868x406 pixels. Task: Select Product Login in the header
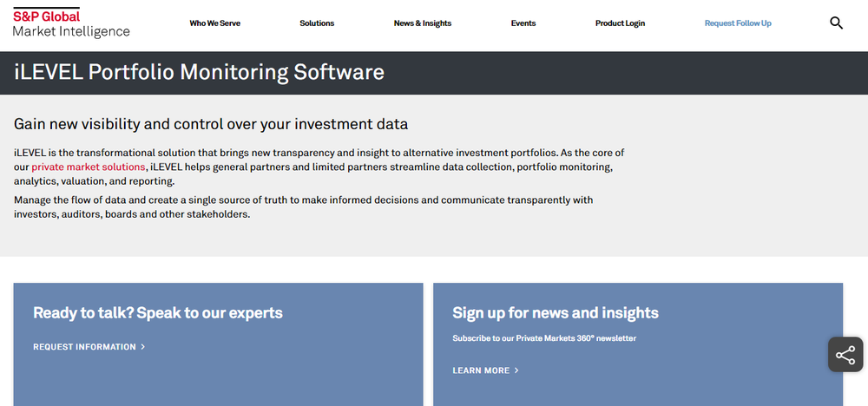click(620, 23)
